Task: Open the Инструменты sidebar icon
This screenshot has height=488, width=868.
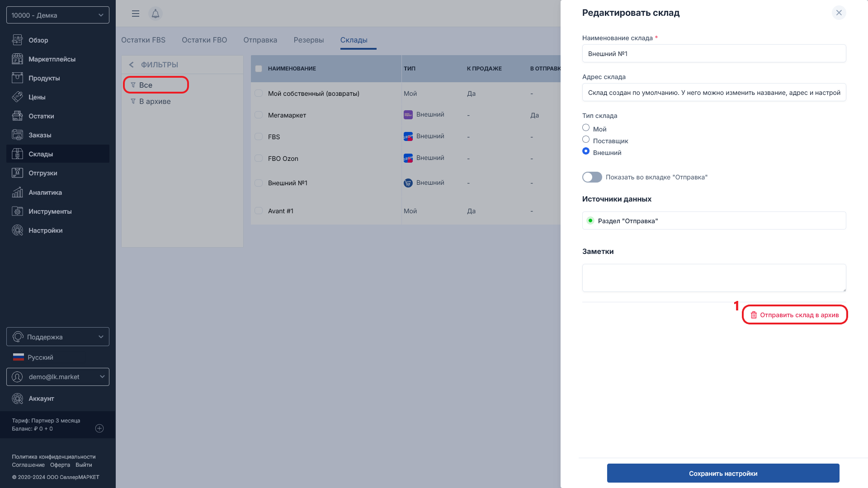Action: click(x=17, y=211)
